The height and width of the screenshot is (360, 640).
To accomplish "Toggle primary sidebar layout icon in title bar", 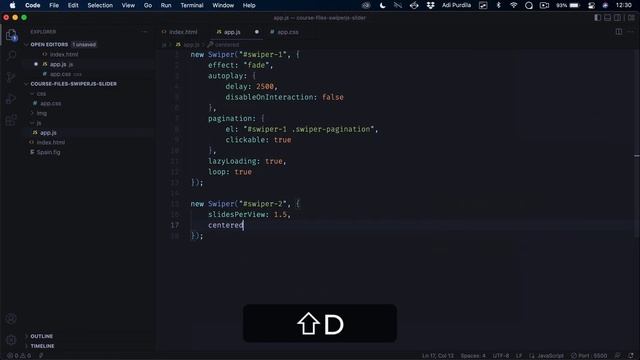I will [598, 18].
